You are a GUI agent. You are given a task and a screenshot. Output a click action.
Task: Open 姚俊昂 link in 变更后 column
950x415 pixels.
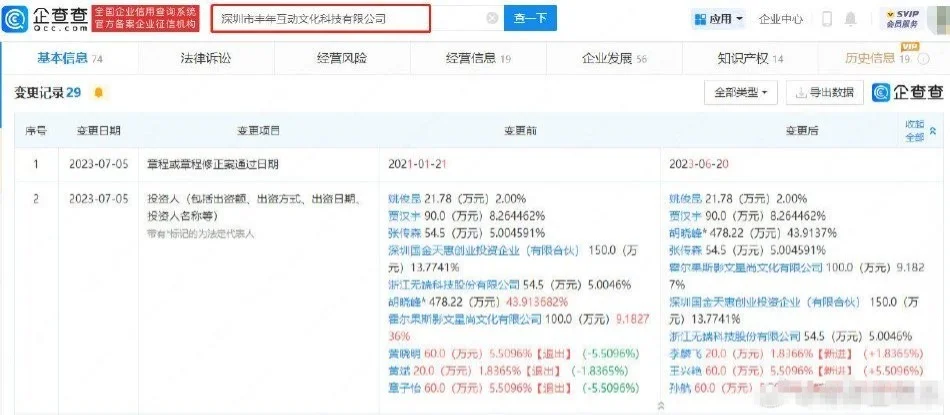[685, 198]
